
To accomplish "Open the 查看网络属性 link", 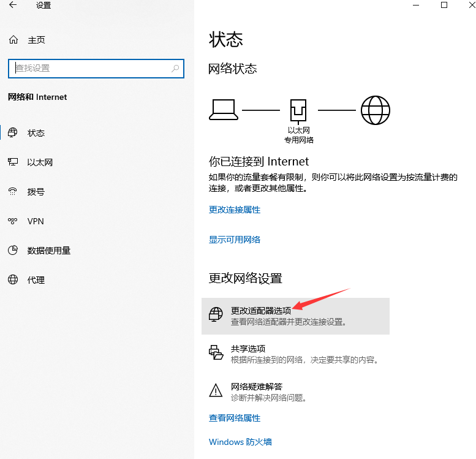I will [235, 418].
